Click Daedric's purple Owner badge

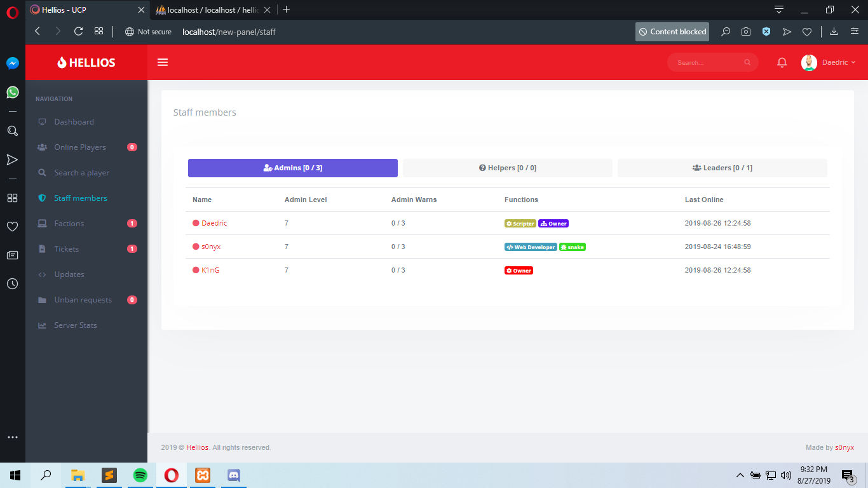click(x=553, y=224)
